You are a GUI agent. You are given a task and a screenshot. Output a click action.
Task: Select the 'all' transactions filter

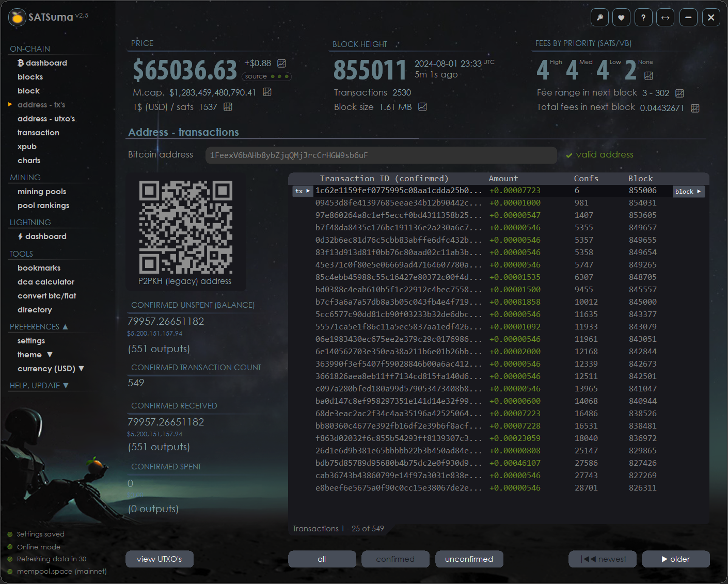coord(322,559)
